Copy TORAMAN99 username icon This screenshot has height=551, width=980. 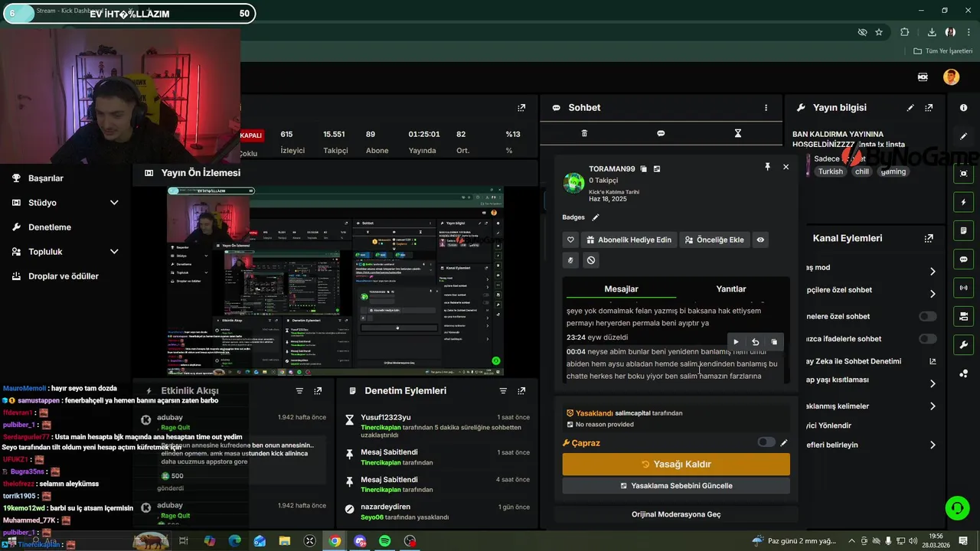pyautogui.click(x=644, y=168)
